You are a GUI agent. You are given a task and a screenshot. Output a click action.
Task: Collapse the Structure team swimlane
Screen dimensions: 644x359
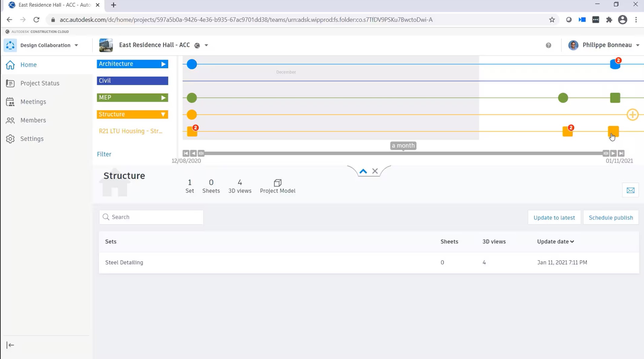tap(163, 114)
